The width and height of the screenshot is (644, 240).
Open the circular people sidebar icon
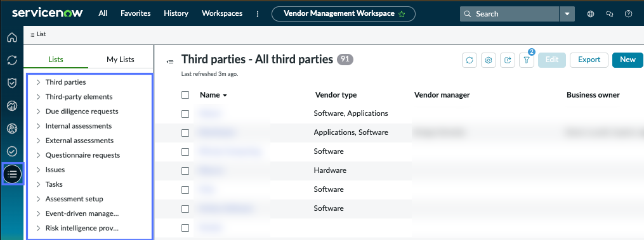[12, 129]
